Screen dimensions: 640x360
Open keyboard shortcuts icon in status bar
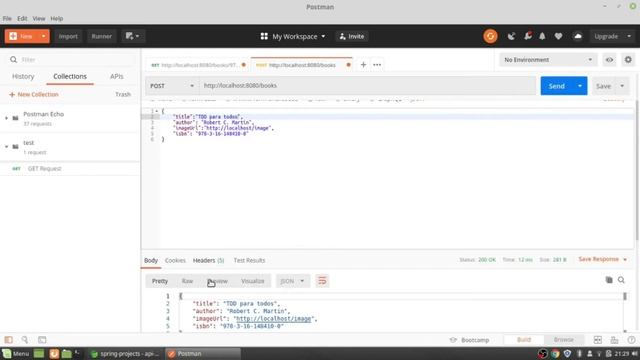pyautogui.click(x=614, y=340)
